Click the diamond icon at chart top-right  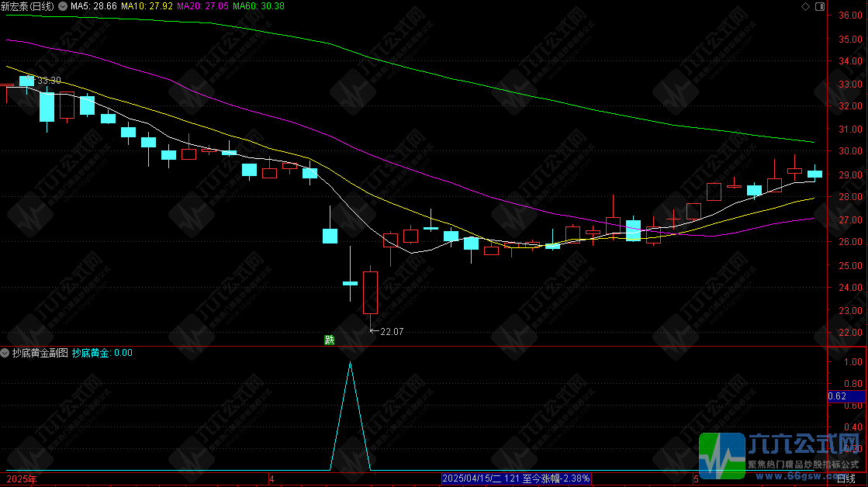point(805,7)
